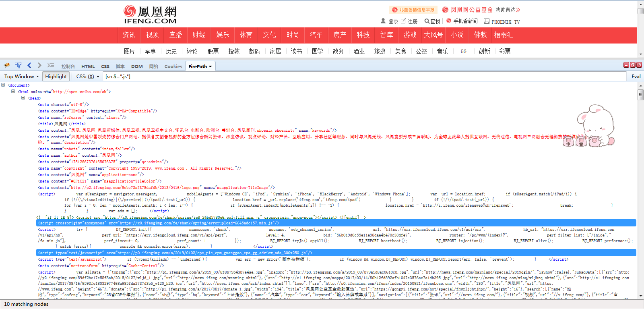Switch to the CSS tab

click(x=105, y=66)
